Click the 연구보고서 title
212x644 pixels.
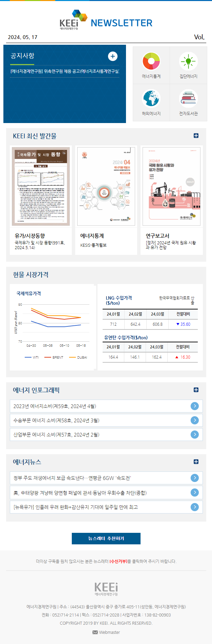[x=157, y=236]
